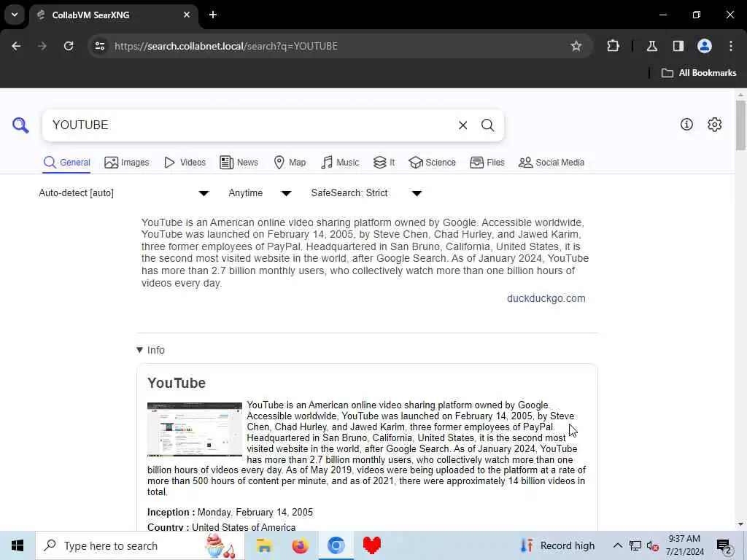
Task: Switch to the It search tab
Action: (384, 163)
